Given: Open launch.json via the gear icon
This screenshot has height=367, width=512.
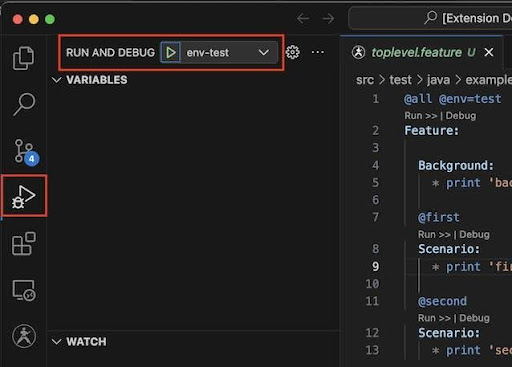Looking at the screenshot, I should click(293, 52).
